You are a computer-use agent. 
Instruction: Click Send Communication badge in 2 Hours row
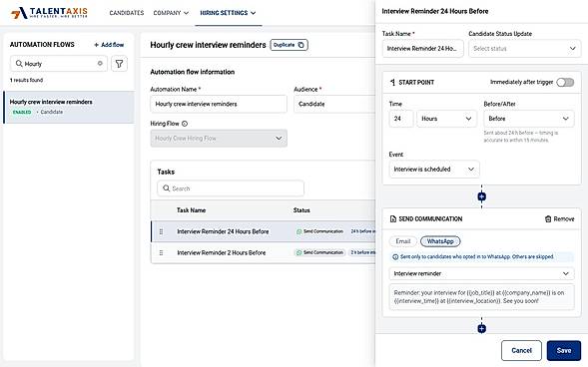click(319, 252)
